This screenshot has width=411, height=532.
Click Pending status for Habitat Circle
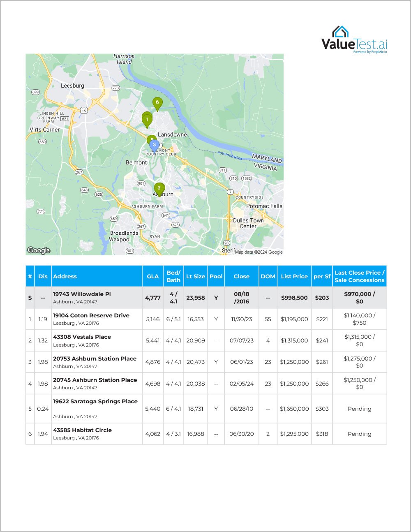[360, 434]
